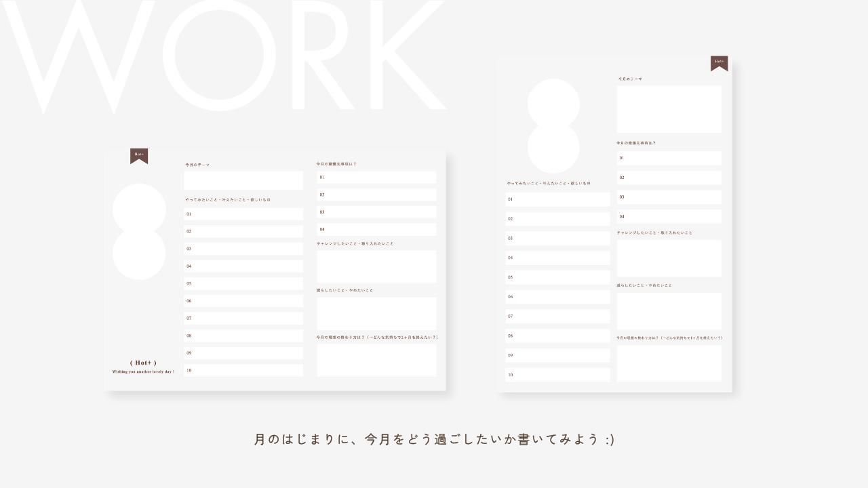Click the 減らしたいこと box on the portrait planner
Screen dimensions: 868x488
click(x=669, y=310)
